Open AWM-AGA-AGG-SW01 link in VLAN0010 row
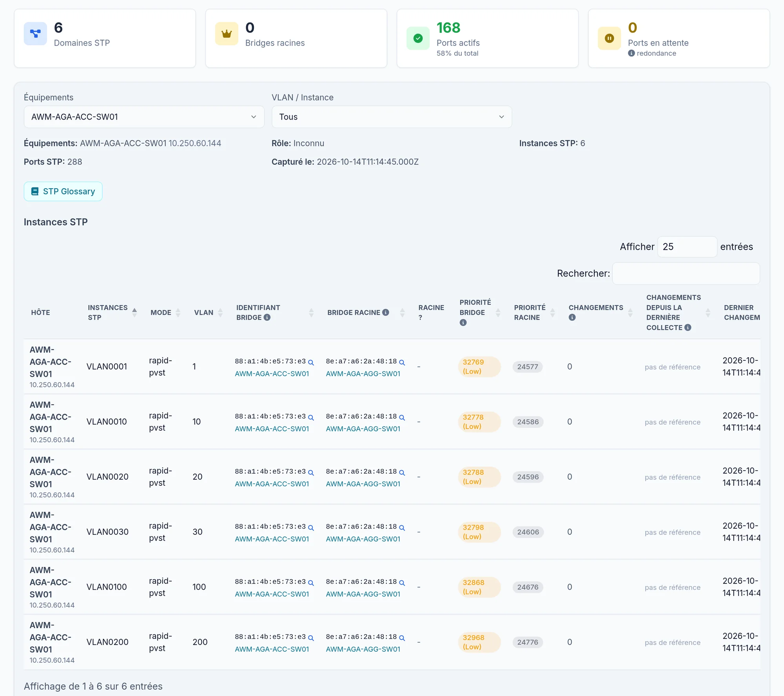The width and height of the screenshot is (784, 696). coord(363,429)
